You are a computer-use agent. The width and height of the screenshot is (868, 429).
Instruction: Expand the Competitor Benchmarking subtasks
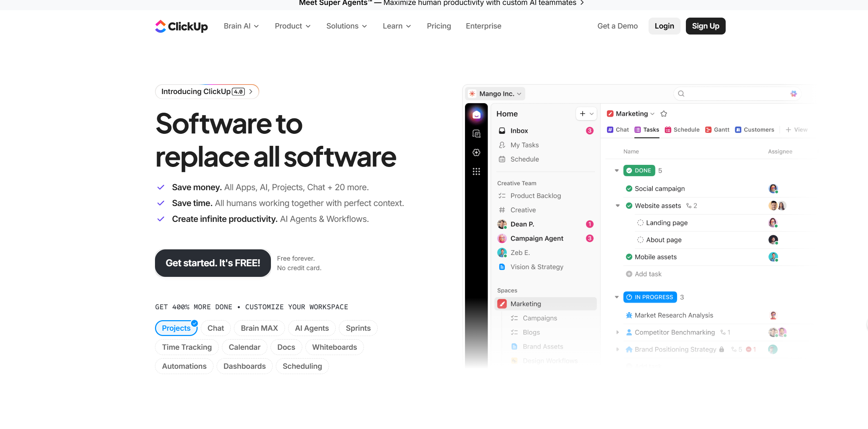(x=618, y=332)
